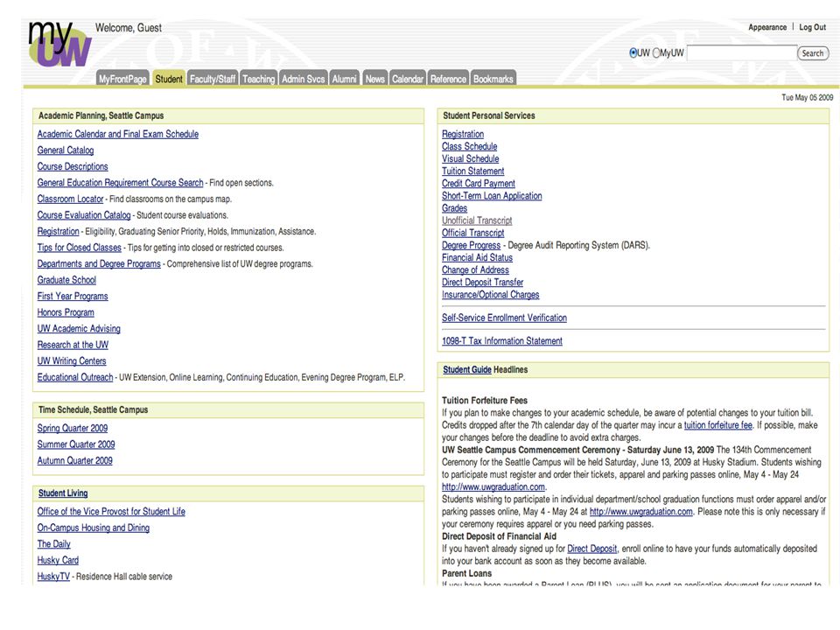This screenshot has width=840, height=630.
Task: Open Short-Term Loan Application
Action: tap(492, 195)
